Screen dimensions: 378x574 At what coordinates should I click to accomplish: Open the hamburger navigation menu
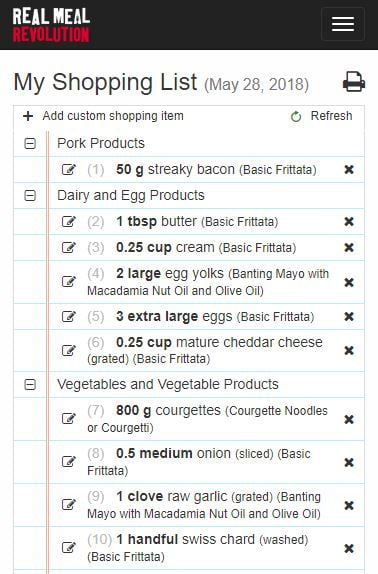(x=343, y=24)
